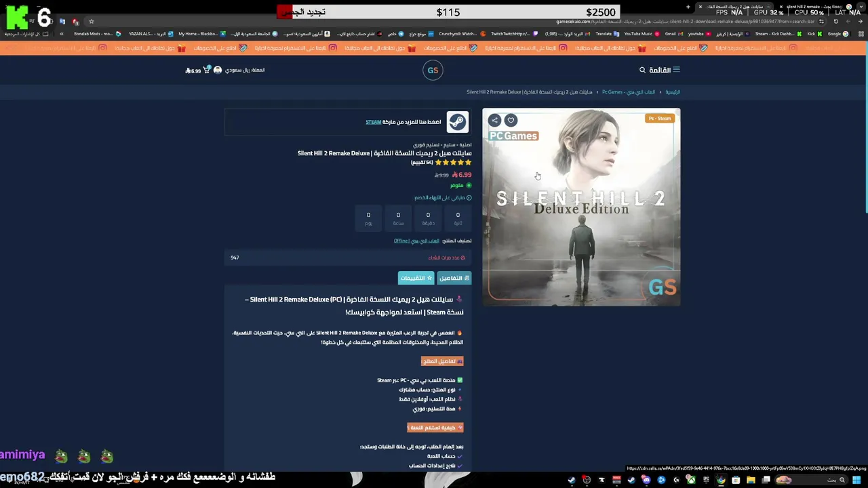Click the purchase count 947
868x488 pixels.
coord(235,258)
